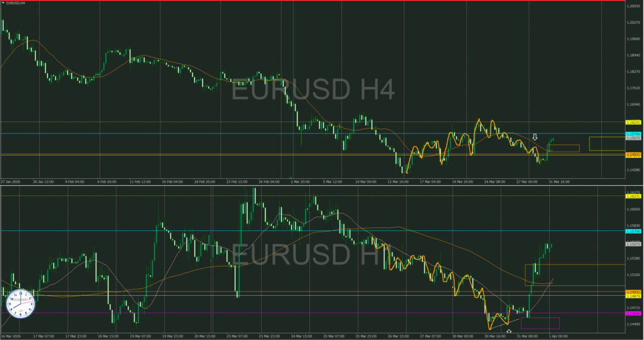Click the orange 1.14931 price tag on H4

[633, 154]
